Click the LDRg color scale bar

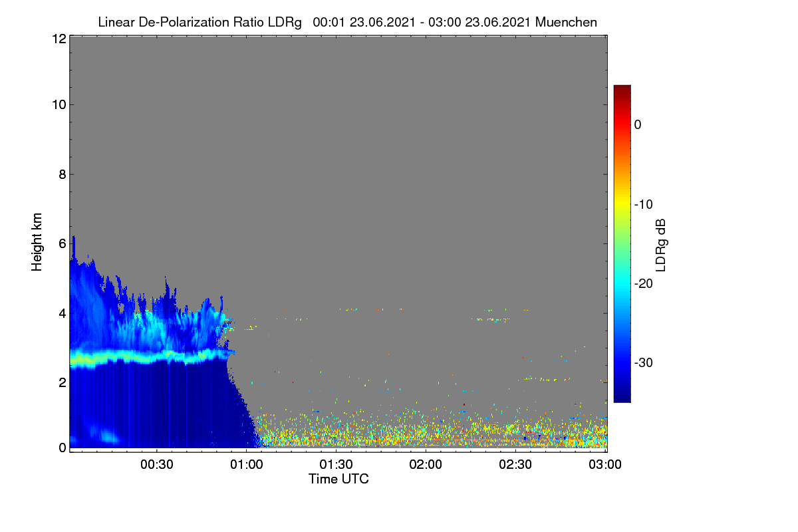(622, 243)
